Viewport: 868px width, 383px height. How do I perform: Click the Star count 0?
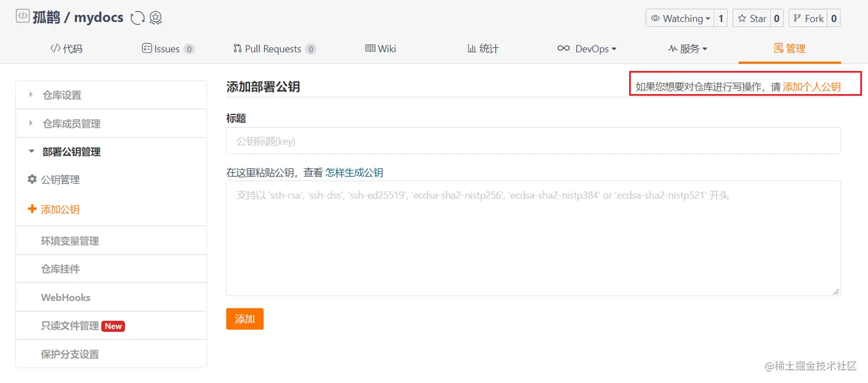click(x=777, y=18)
